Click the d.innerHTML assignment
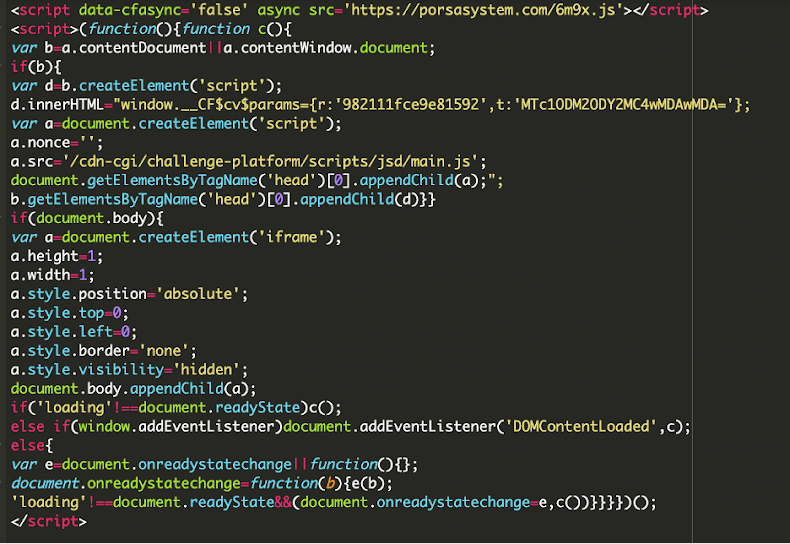This screenshot has width=790, height=544. (x=380, y=105)
